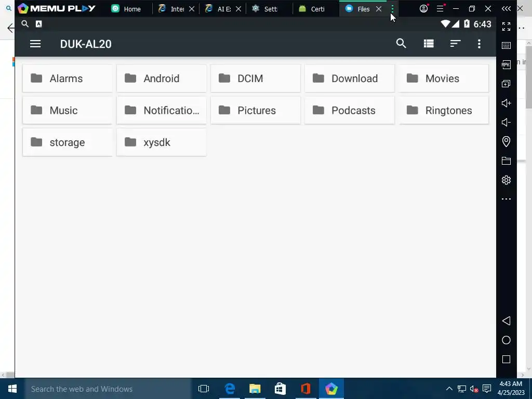Open the tab list dropdown
Viewport: 532px width, 399px height.
pyautogui.click(x=392, y=9)
